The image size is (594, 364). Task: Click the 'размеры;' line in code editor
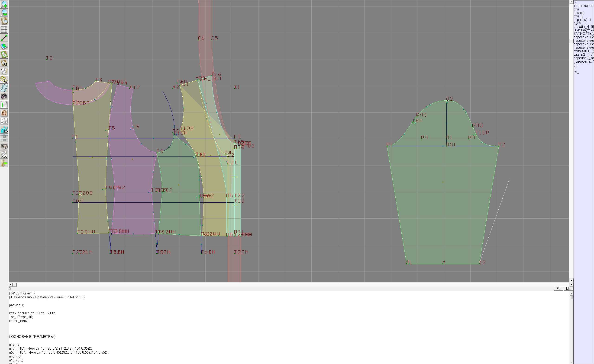[x=16, y=305]
